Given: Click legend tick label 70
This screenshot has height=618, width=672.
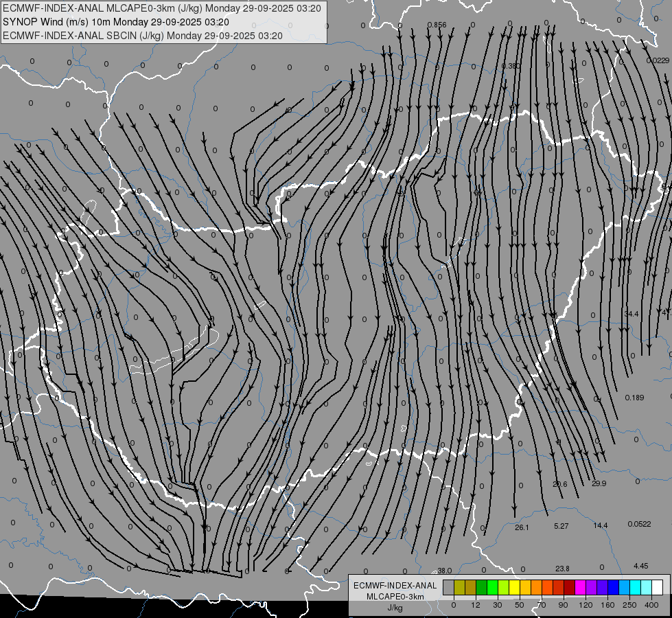Looking at the screenshot, I should tap(542, 605).
